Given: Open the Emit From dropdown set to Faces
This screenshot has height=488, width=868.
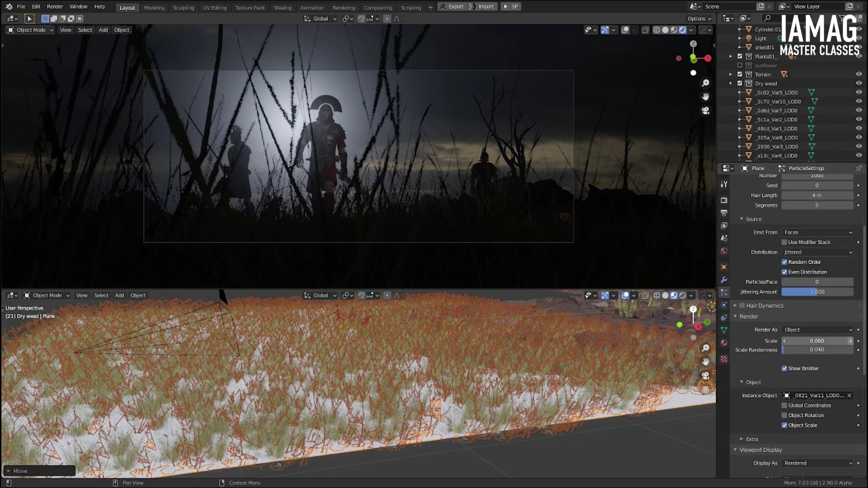Looking at the screenshot, I should (816, 232).
